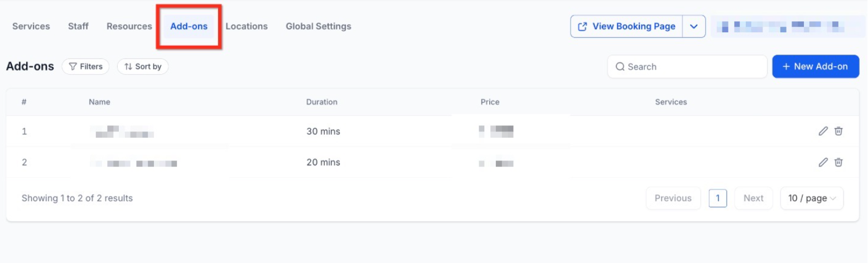The height and width of the screenshot is (263, 868).
Task: Select the Locations tab
Action: click(247, 26)
